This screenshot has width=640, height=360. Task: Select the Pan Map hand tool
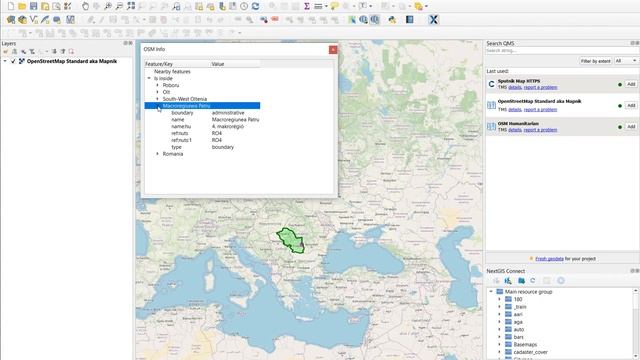click(85, 6)
